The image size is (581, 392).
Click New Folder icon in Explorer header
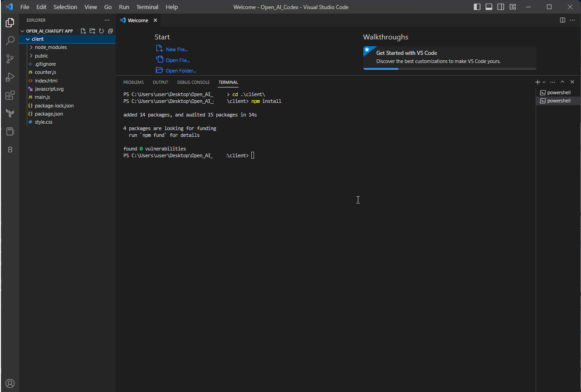92,31
